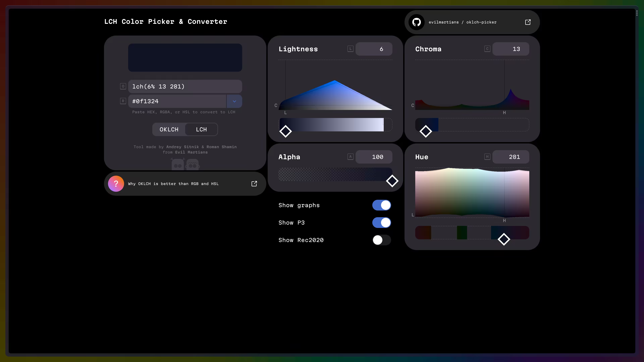The height and width of the screenshot is (362, 644).
Task: Click the green segment on hue track
Action: [x=462, y=233]
